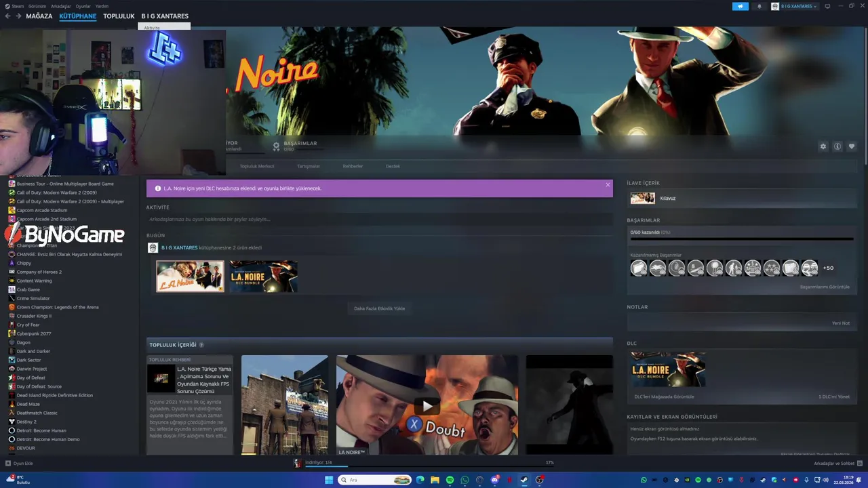The height and width of the screenshot is (488, 868).
Task: Open the L.A. Noire activity thumbnail
Action: [x=190, y=277]
